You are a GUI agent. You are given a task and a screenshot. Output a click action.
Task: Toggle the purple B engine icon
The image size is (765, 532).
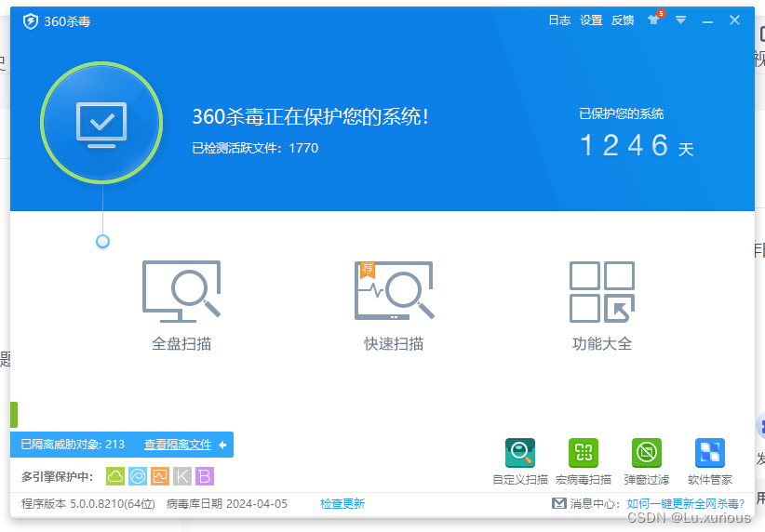[205, 476]
